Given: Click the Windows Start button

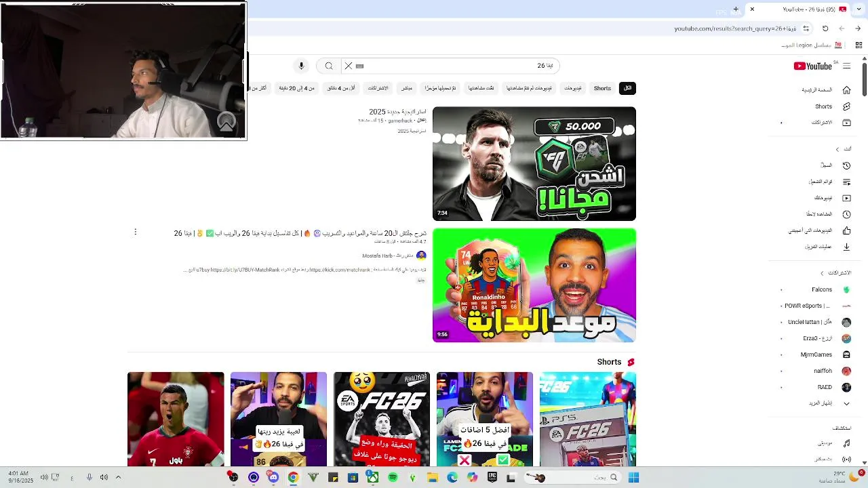Looking at the screenshot, I should (x=633, y=477).
